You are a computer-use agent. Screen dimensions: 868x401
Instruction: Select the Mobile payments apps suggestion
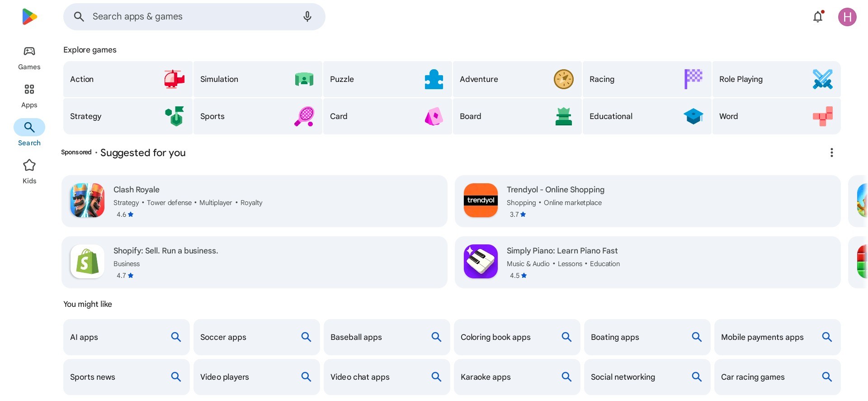pyautogui.click(x=777, y=337)
